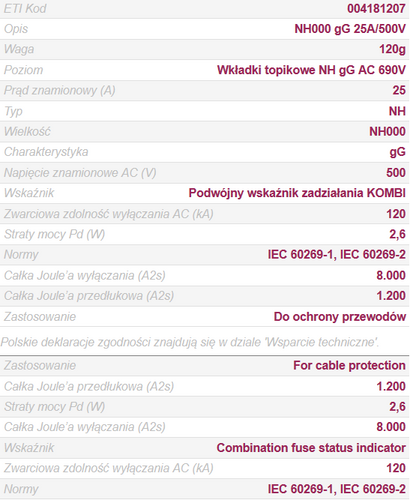
Task: Click the Waga value 120g
Action: pos(392,49)
